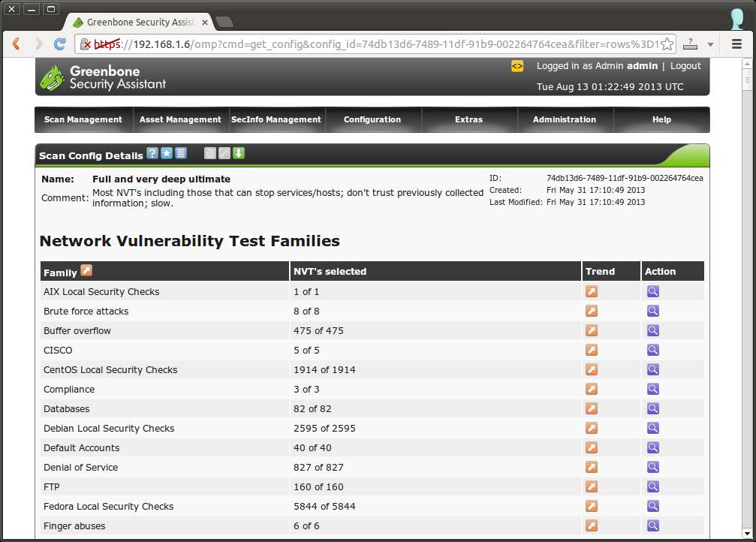Select the Greenbone Security Assistant tab
Viewport: 756px width, 542px height.
[140, 23]
